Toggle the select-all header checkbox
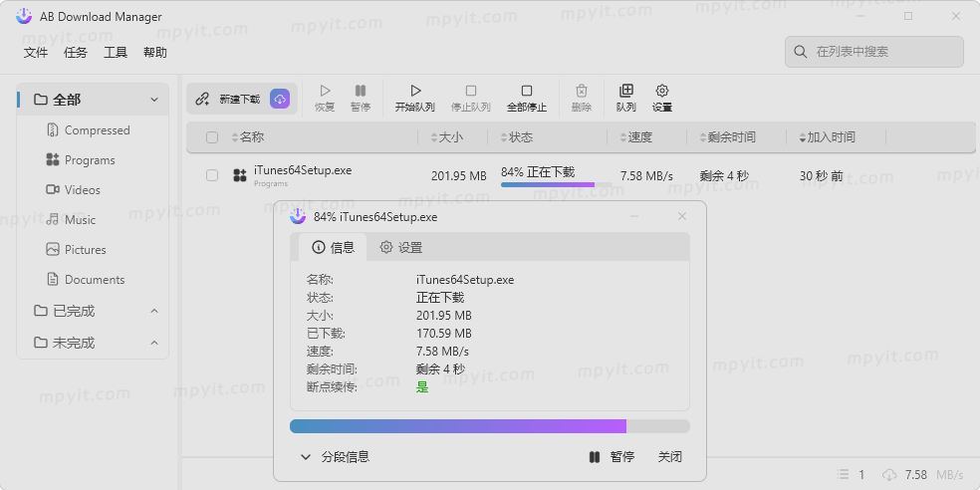 point(212,137)
